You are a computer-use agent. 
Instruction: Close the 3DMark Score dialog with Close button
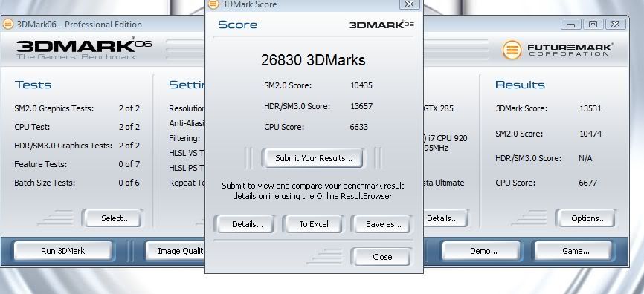coord(381,257)
